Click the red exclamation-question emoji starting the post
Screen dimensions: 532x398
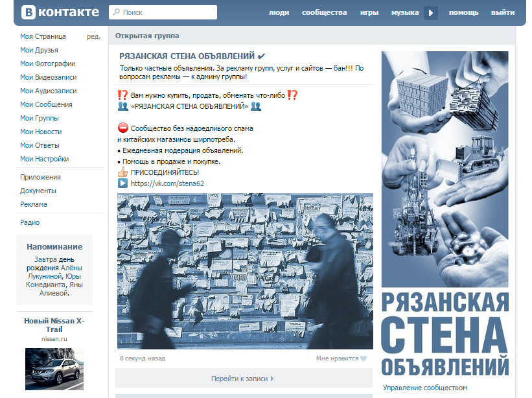[122, 95]
